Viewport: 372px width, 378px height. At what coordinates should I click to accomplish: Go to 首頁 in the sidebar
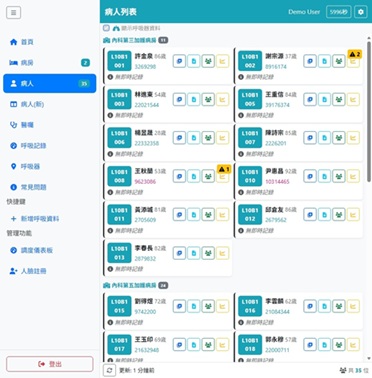click(x=50, y=42)
